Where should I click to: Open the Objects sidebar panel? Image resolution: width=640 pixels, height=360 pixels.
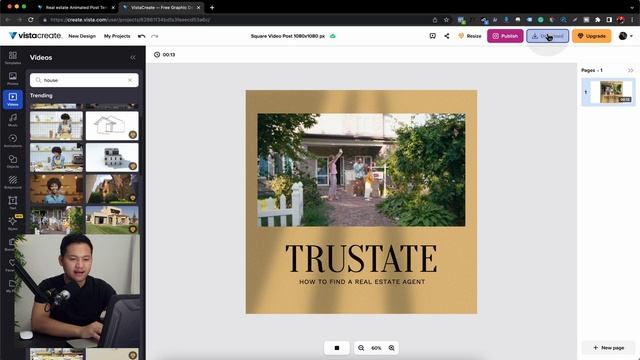[13, 162]
